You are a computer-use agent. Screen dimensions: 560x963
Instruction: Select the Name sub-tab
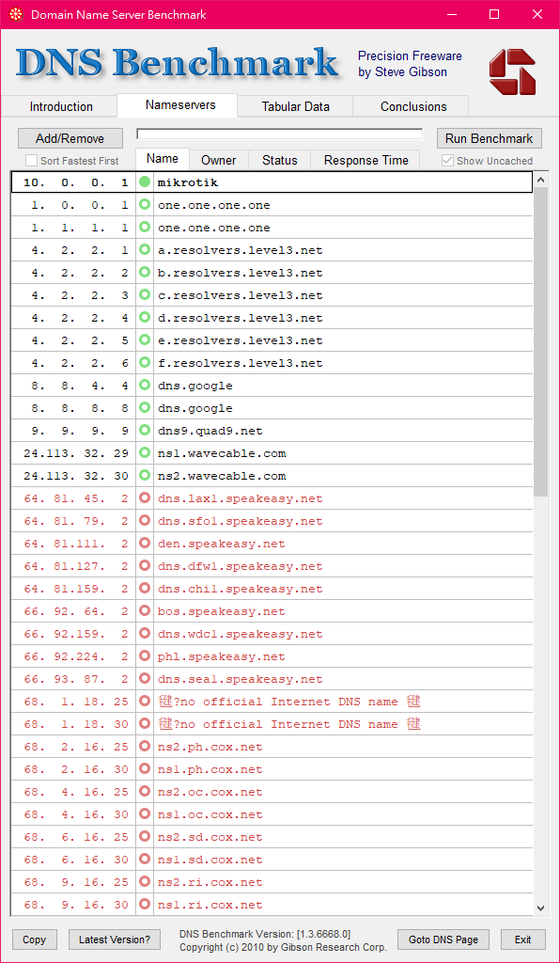pos(163,159)
